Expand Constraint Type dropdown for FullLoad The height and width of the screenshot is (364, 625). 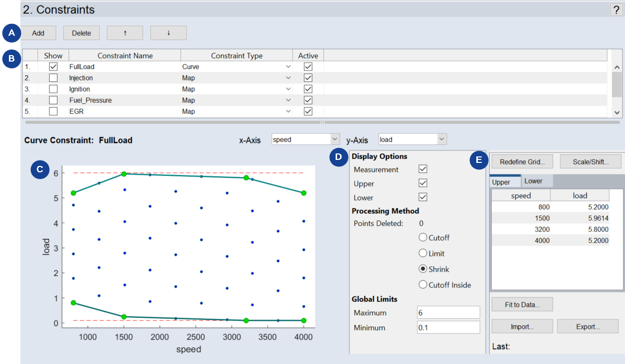click(x=288, y=67)
